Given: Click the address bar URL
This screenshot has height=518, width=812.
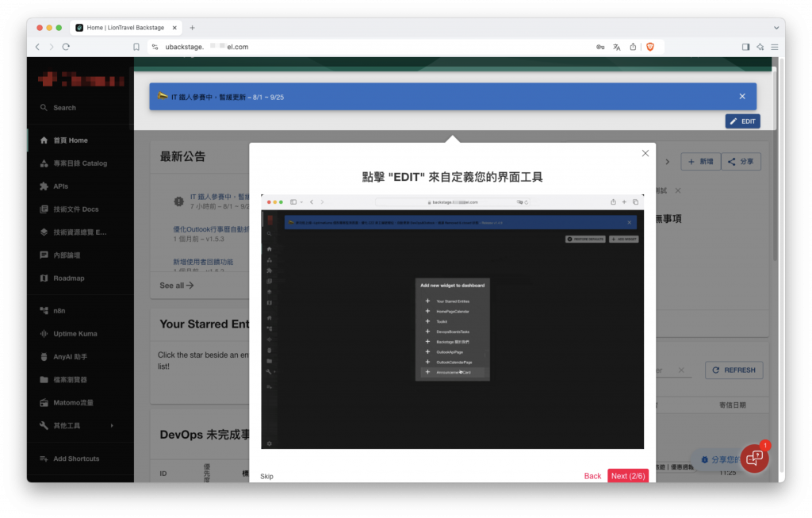Looking at the screenshot, I should [207, 47].
